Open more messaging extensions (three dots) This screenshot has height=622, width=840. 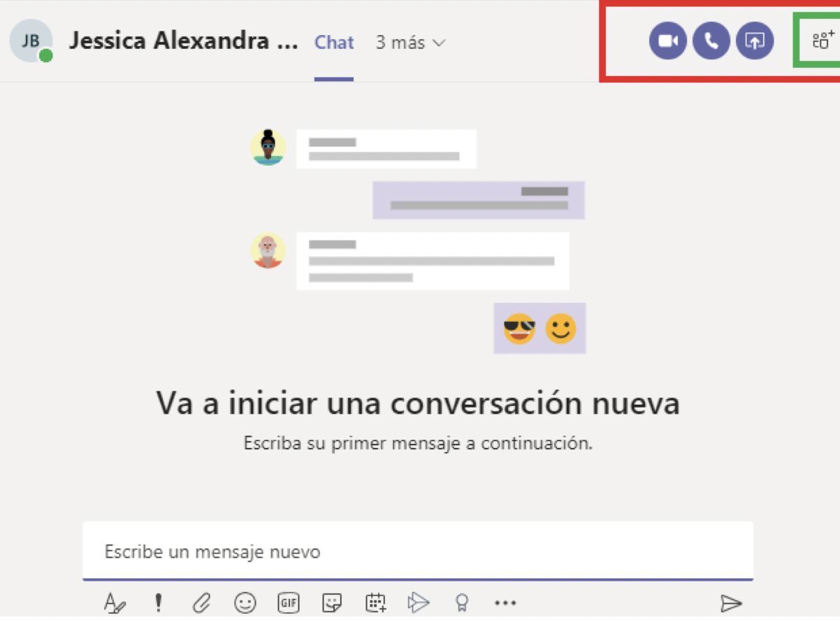(x=505, y=602)
